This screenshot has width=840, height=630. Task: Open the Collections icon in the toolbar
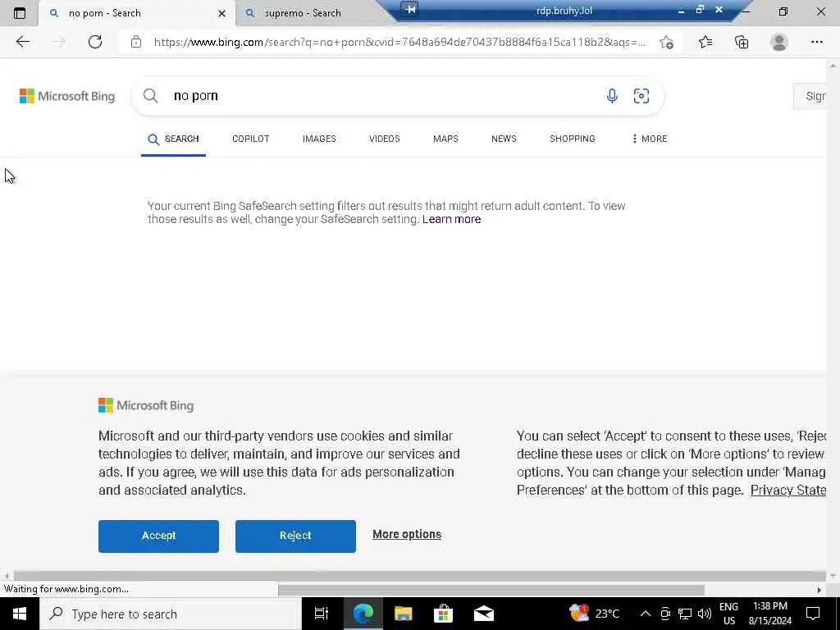[742, 42]
